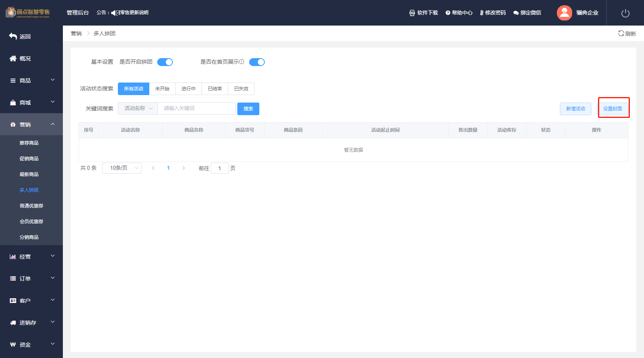Click the 售出数量 column header
644x358 pixels.
tap(468, 130)
